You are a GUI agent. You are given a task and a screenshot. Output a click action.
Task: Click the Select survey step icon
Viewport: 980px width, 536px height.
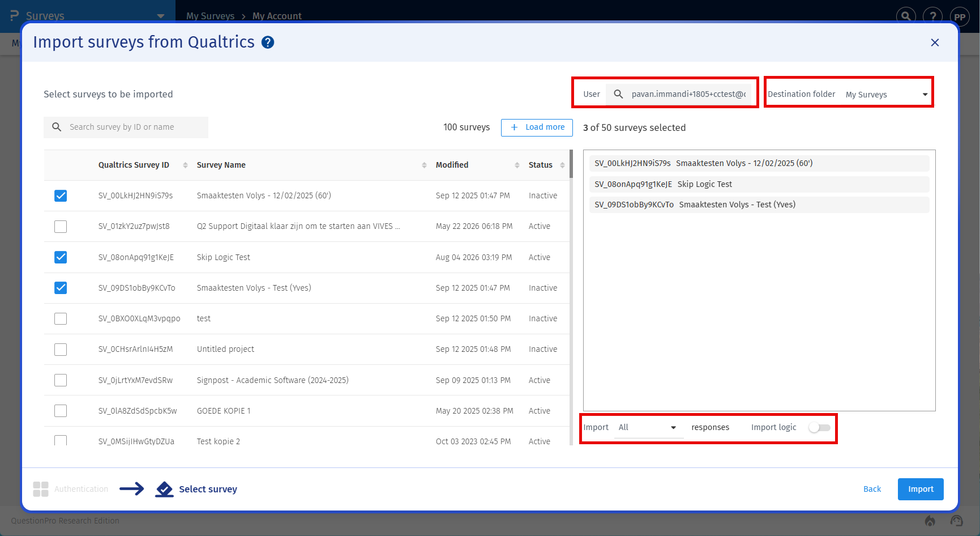(164, 489)
